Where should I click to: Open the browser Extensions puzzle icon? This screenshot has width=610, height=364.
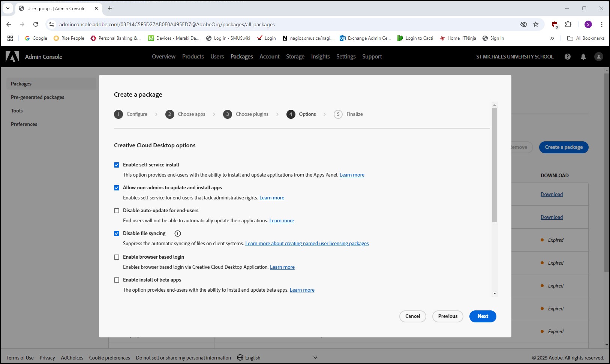pyautogui.click(x=568, y=24)
